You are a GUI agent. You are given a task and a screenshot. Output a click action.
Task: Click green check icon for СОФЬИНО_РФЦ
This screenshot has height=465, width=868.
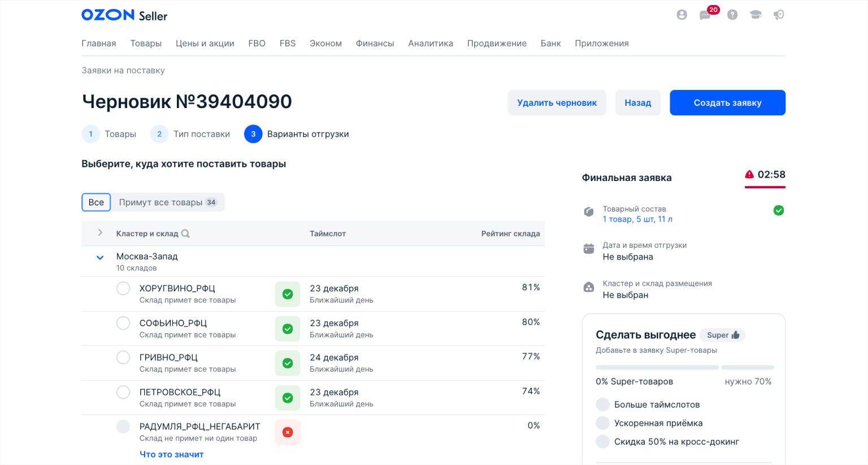coord(288,329)
